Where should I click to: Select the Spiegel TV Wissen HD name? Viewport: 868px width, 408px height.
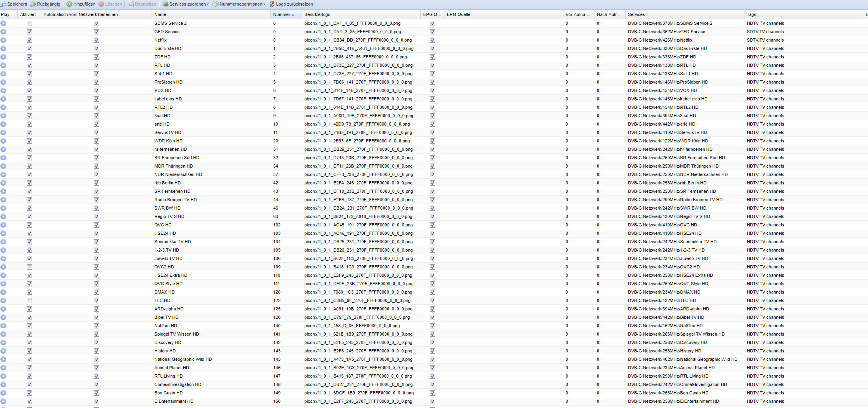(176, 334)
